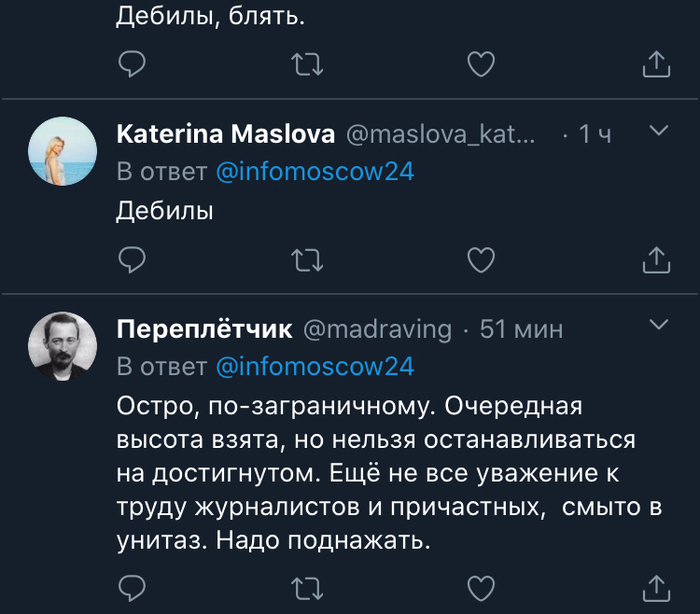
Task: Retweet Katerina Maslova's tweet
Action: point(306,260)
